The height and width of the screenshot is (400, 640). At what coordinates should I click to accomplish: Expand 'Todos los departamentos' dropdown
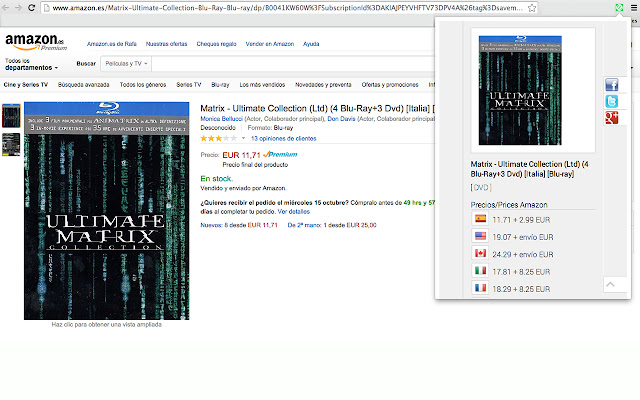[30, 67]
